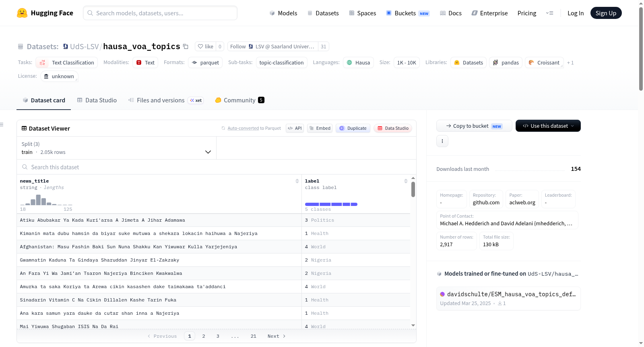Image resolution: width=644 pixels, height=347 pixels.
Task: Go to page 3 of the dataset
Action: [218, 336]
